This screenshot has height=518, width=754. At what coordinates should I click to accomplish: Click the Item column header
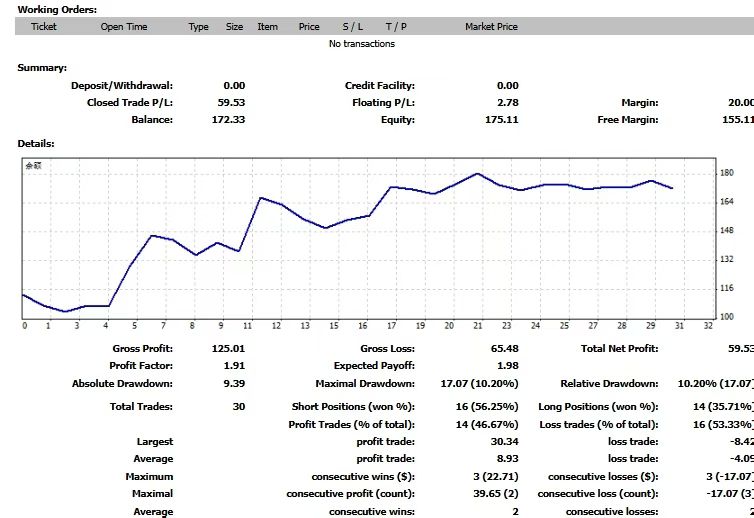pos(267,27)
